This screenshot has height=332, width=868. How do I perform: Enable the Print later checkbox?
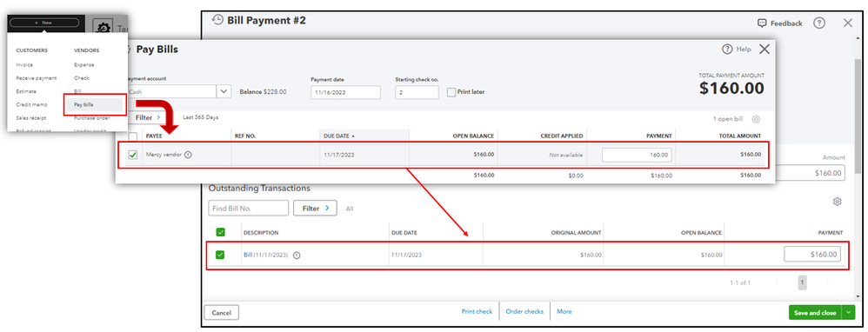(451, 92)
